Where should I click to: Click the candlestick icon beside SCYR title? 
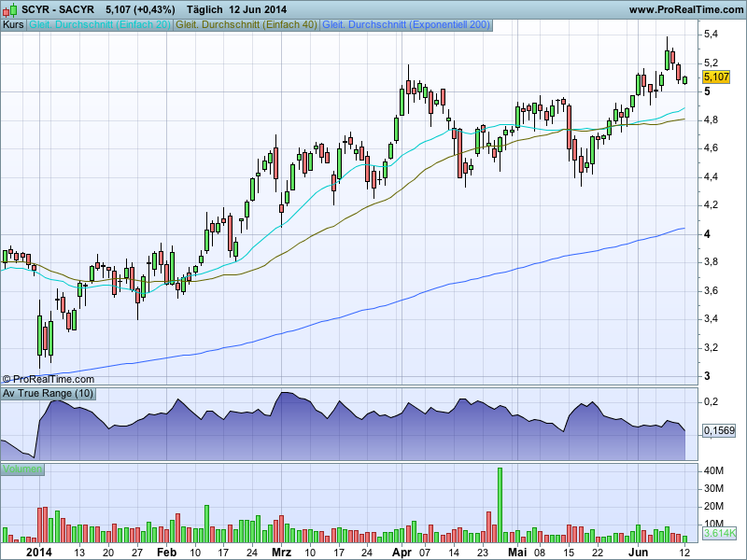point(9,9)
